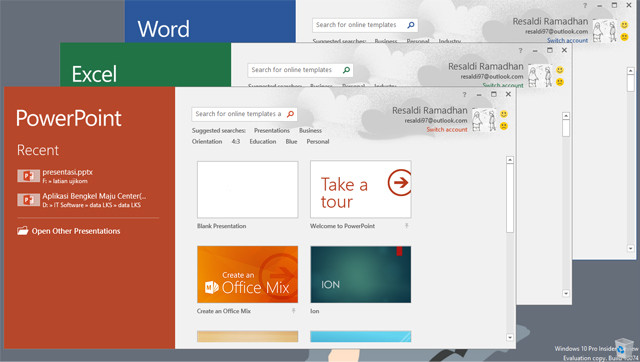640x362 pixels.
Task: Minimize the PowerPoint window
Action: pyautogui.click(x=479, y=95)
